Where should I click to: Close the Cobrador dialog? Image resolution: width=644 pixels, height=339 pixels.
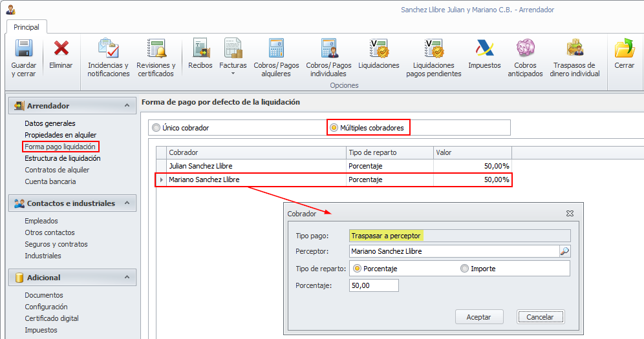(x=570, y=214)
